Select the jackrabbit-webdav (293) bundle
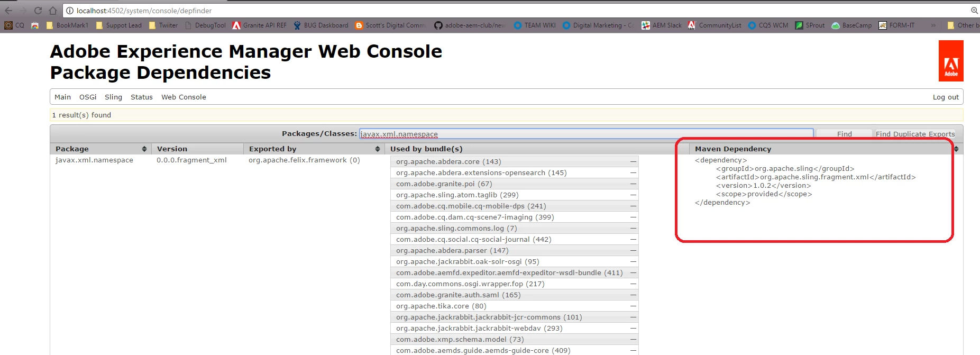This screenshot has height=355, width=980. [514, 328]
